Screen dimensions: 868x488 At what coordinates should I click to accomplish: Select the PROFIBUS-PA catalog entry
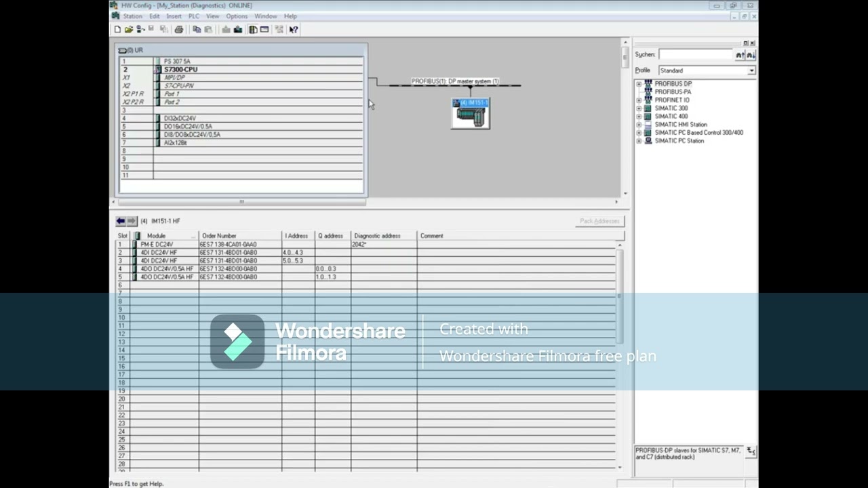coord(673,92)
